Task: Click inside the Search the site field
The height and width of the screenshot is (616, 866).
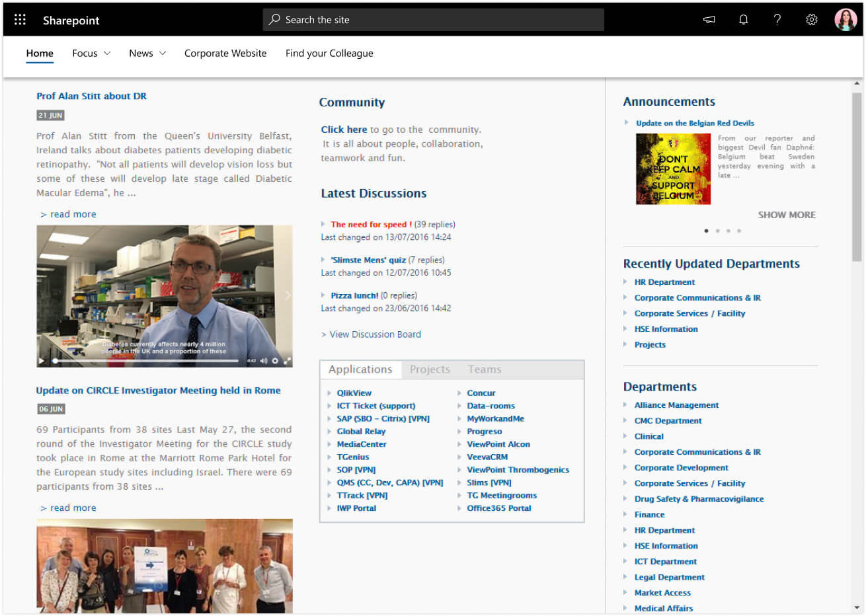Action: click(433, 19)
